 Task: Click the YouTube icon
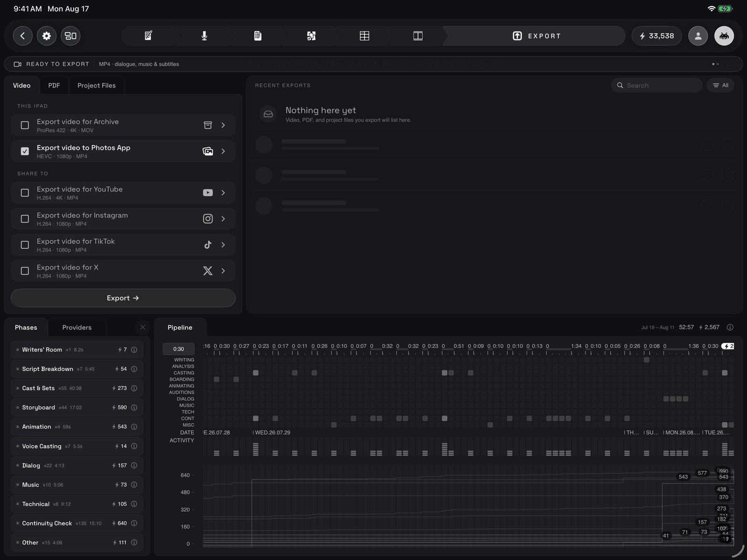tap(208, 193)
